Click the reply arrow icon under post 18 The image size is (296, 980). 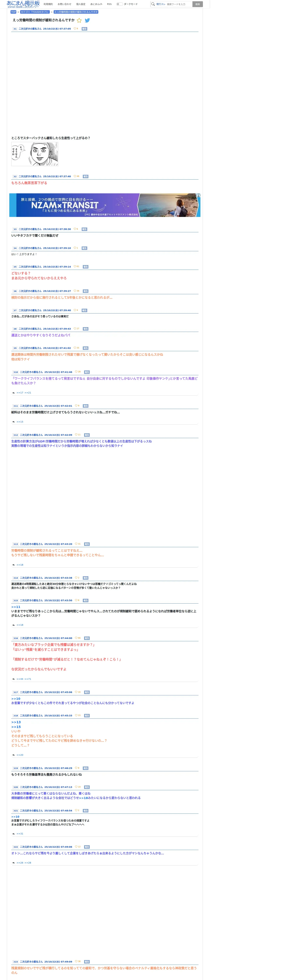(13, 755)
